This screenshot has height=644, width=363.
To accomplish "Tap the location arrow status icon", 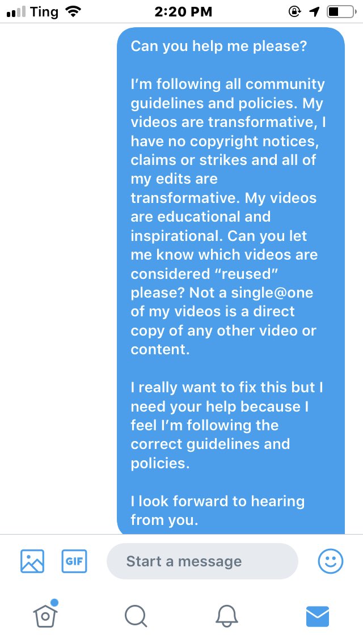I will tap(314, 12).
